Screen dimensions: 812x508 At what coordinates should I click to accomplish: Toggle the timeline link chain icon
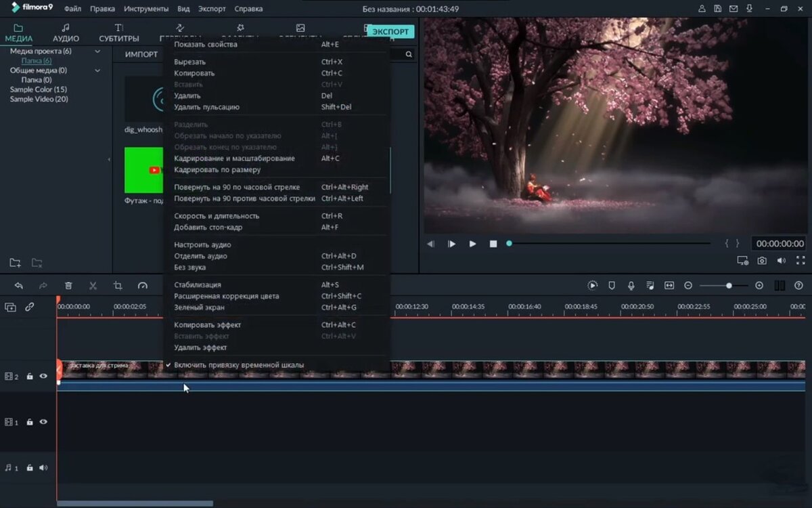point(30,307)
